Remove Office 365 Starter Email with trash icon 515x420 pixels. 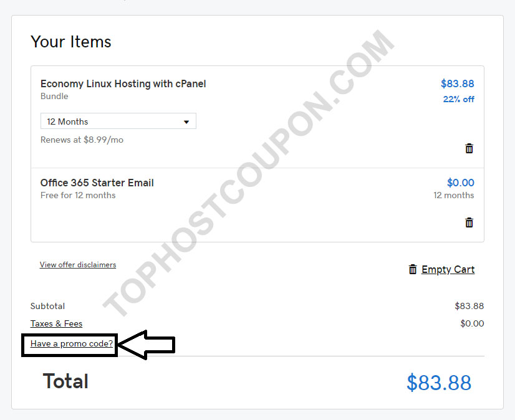469,222
